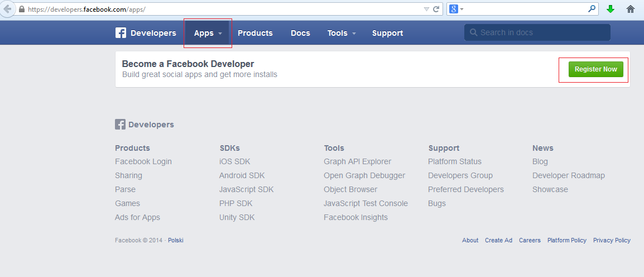The width and height of the screenshot is (644, 277).
Task: Click the Facebook logo in header
Action: click(x=121, y=33)
